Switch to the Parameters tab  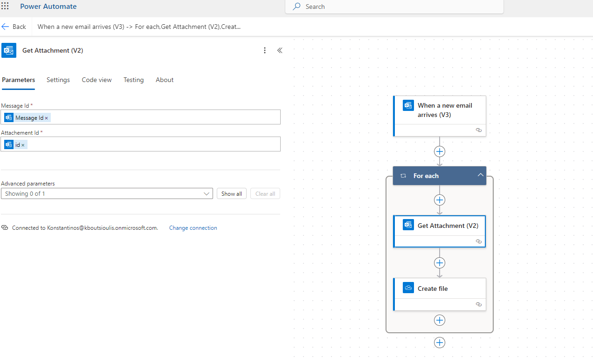coord(19,80)
